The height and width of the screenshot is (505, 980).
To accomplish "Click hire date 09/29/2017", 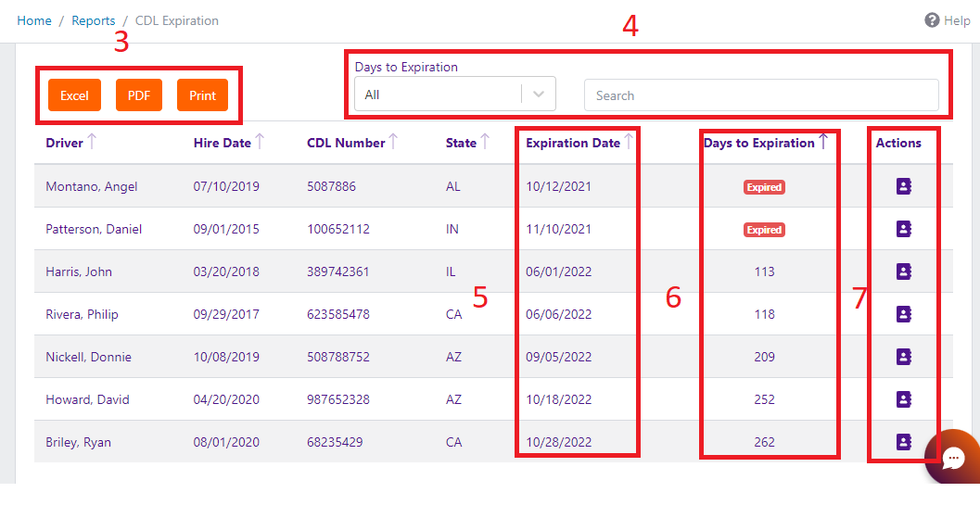I will (226, 314).
